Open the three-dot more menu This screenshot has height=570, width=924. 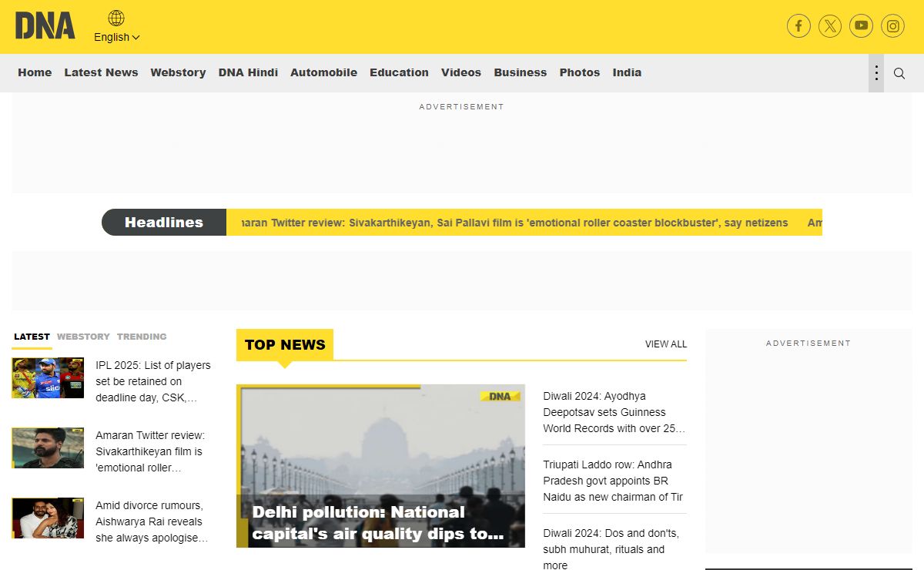[876, 73]
